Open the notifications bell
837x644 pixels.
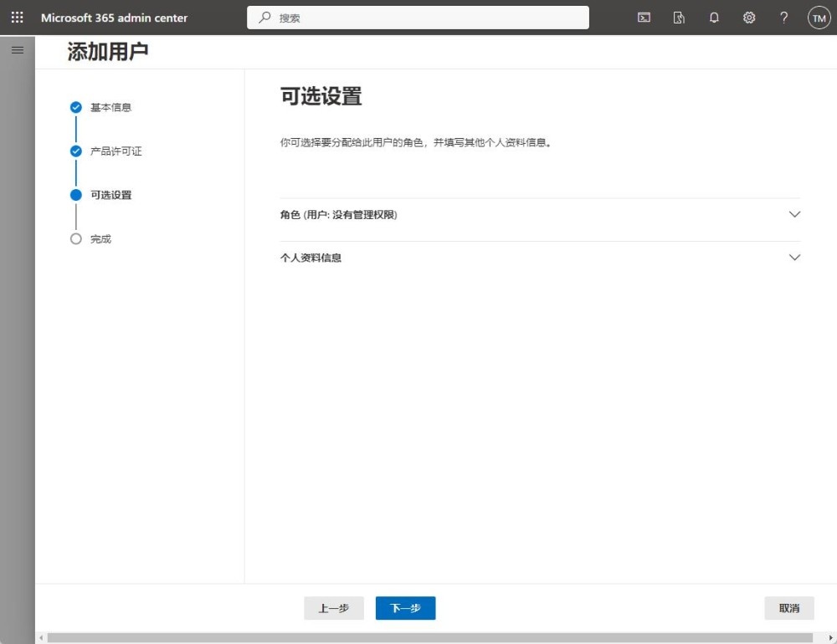coord(714,18)
